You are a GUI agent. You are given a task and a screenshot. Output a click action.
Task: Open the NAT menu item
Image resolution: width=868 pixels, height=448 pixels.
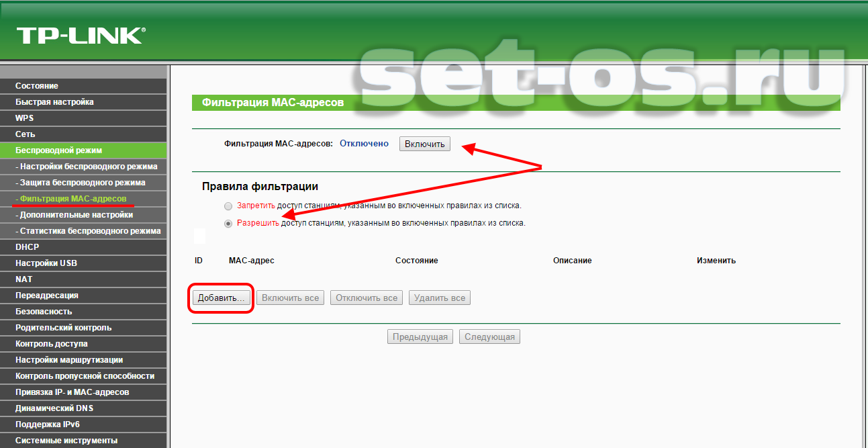click(83, 279)
